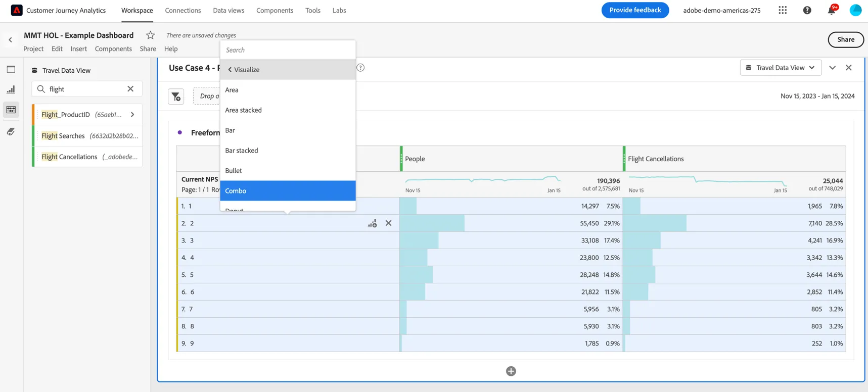Open the app switcher grid icon

click(x=783, y=10)
